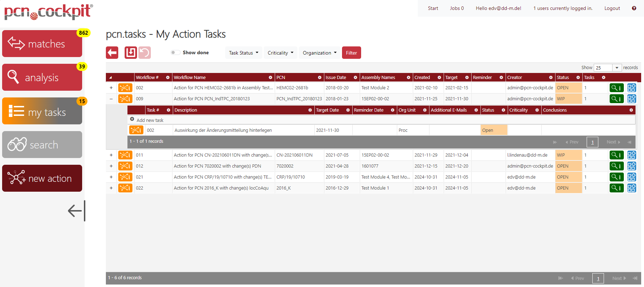Click orange workflow icon for workflow 011
This screenshot has height=287, width=644.
pos(125,155)
